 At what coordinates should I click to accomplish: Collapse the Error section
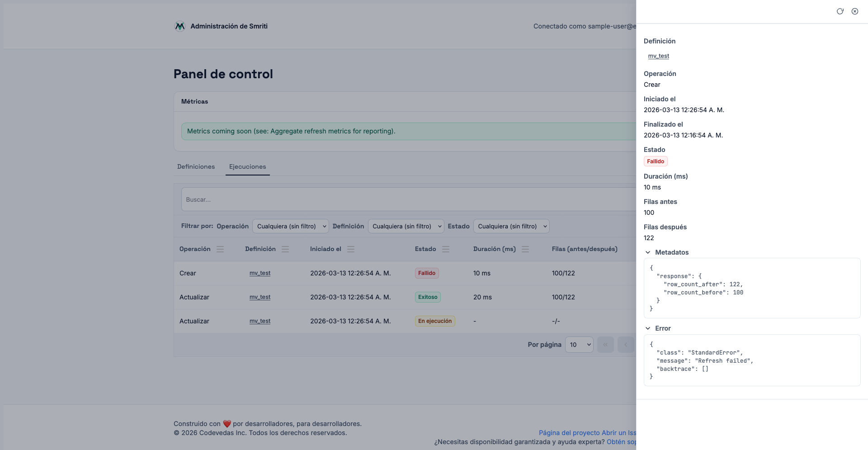pyautogui.click(x=648, y=328)
